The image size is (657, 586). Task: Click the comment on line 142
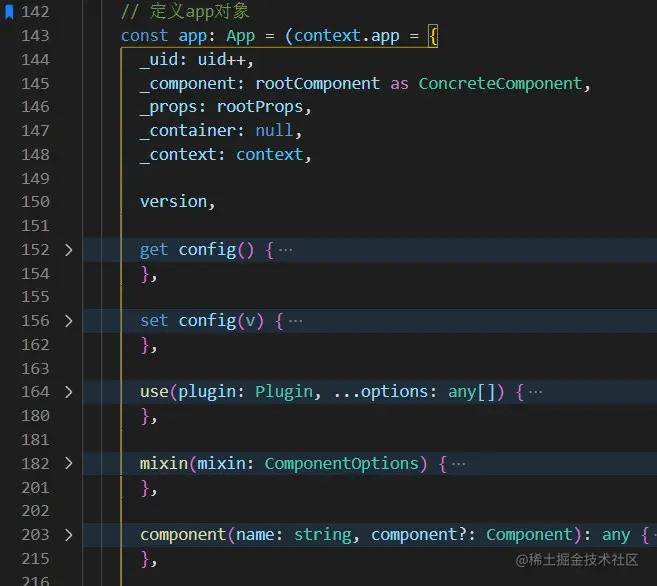coord(185,12)
